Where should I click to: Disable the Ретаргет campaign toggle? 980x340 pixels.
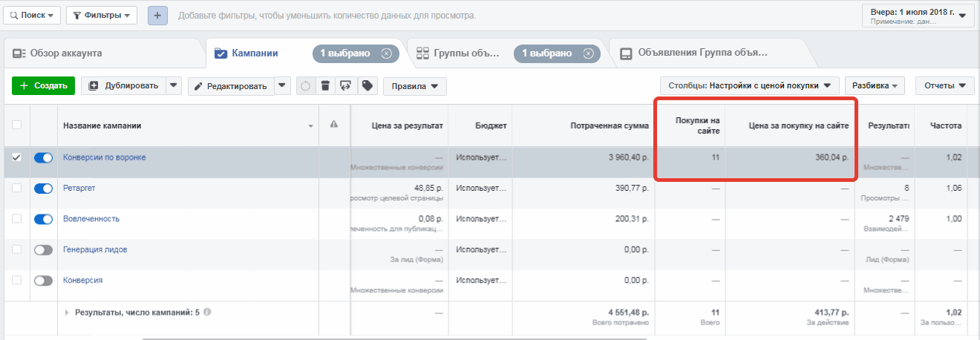click(44, 189)
